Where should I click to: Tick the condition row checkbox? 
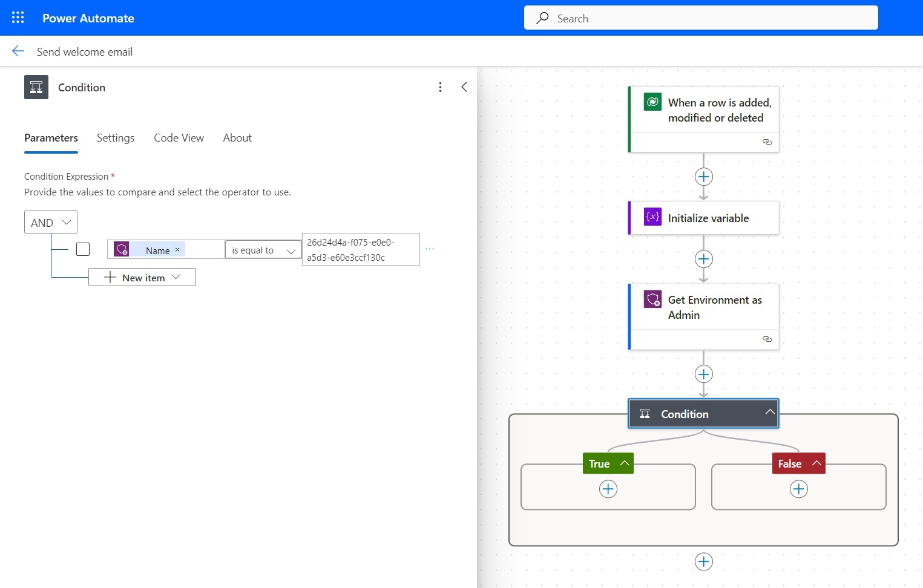tap(83, 249)
